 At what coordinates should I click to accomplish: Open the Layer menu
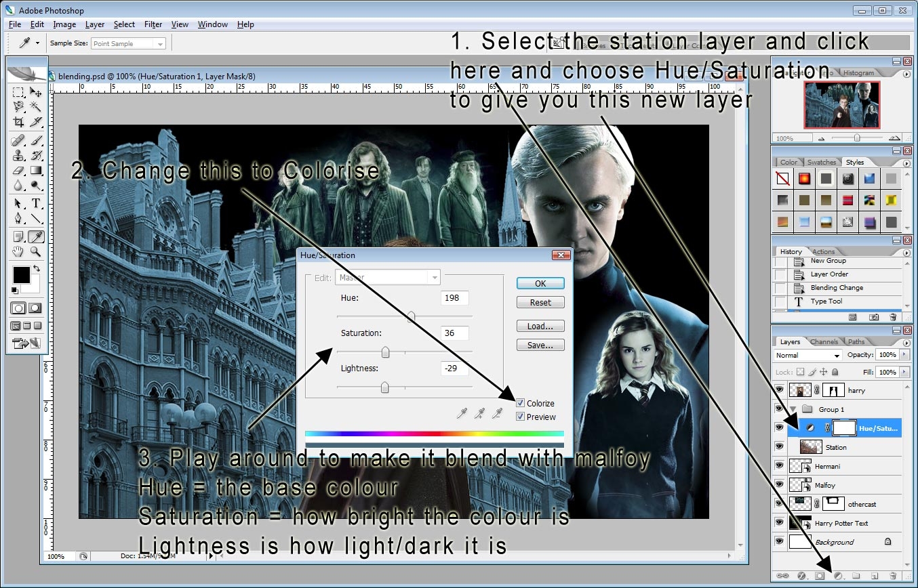coord(95,24)
